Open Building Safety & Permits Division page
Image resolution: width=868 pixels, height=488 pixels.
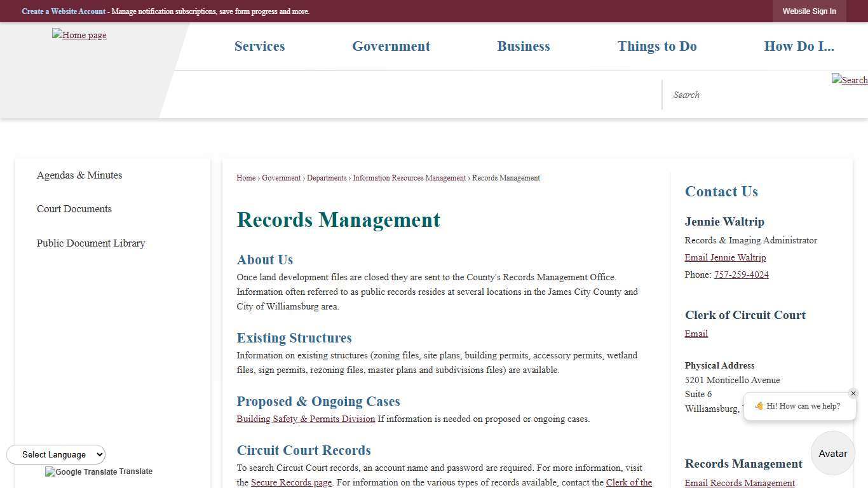coord(306,419)
